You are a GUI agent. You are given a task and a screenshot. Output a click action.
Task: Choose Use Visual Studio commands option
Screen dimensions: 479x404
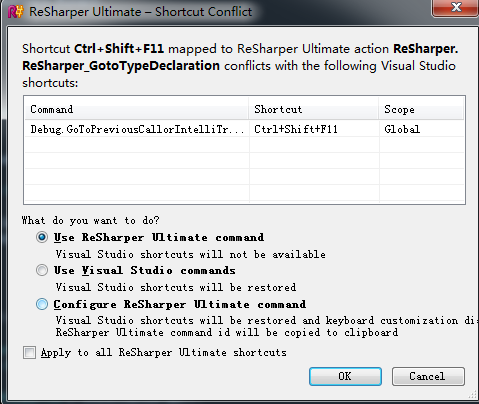click(x=42, y=270)
